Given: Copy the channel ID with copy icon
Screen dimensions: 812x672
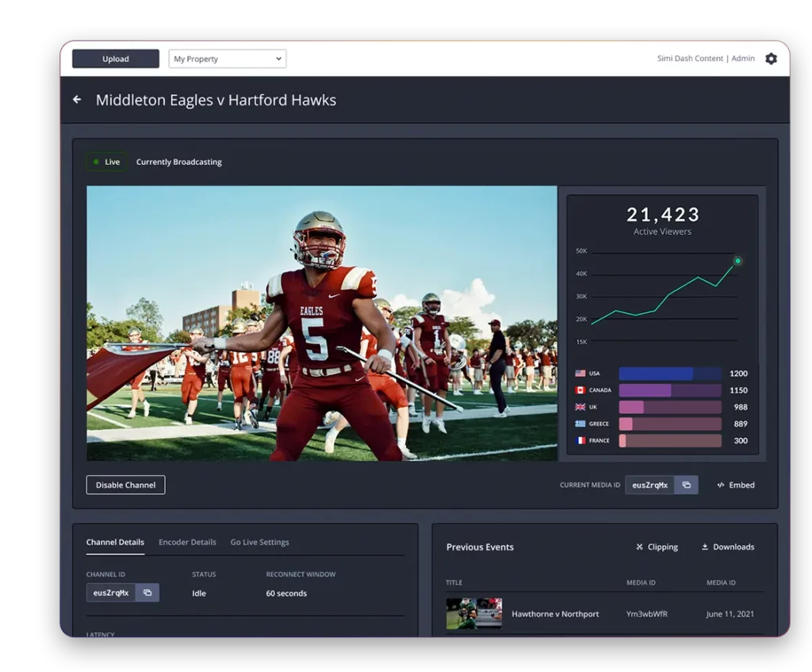Looking at the screenshot, I should click(x=147, y=593).
